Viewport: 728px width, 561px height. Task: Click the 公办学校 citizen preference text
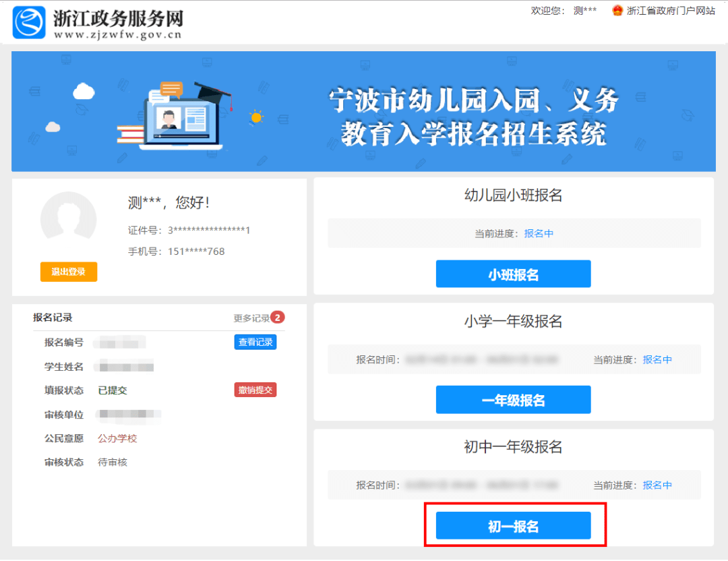coord(117,438)
